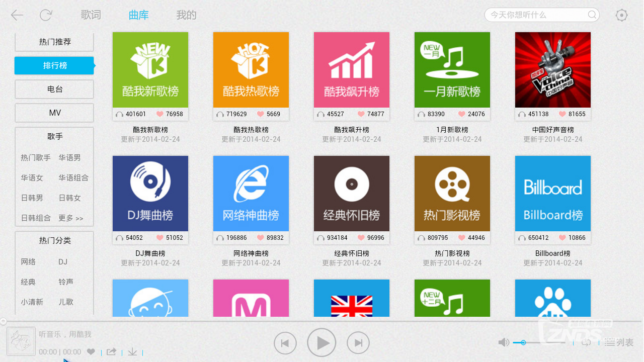Click the heart icon on 酷我飙升榜 showing 74877
The image size is (644, 362).
click(361, 114)
